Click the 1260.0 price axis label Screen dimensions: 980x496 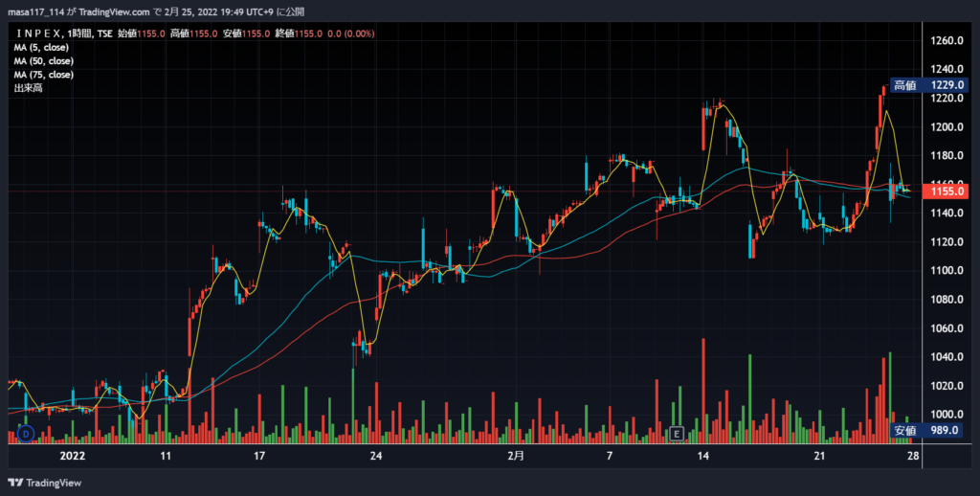click(947, 40)
